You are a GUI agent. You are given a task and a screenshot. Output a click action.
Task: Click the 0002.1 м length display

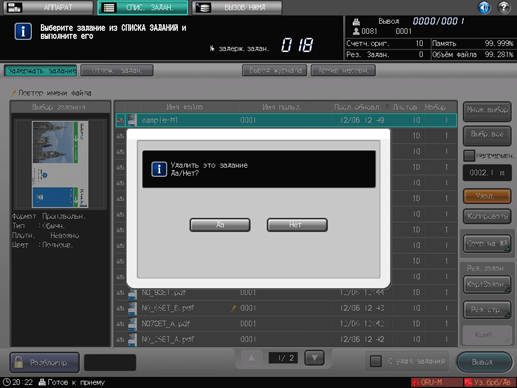(x=487, y=173)
